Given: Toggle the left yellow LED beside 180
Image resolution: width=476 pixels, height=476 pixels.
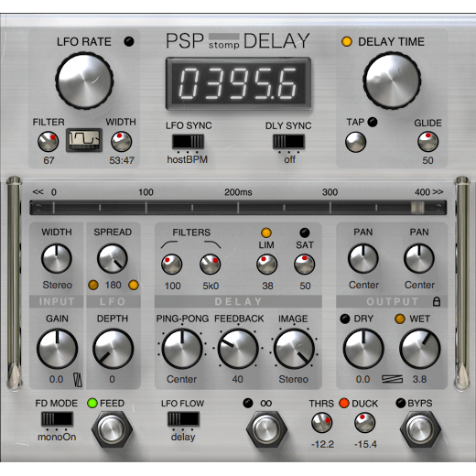Looking at the screenshot, I should (x=93, y=285).
